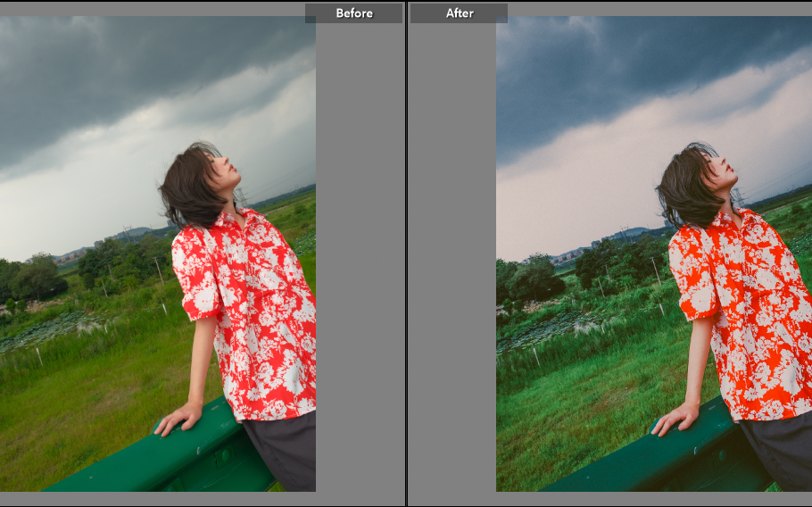Click the woman's hand in After image
The width and height of the screenshot is (812, 507).
tap(674, 420)
